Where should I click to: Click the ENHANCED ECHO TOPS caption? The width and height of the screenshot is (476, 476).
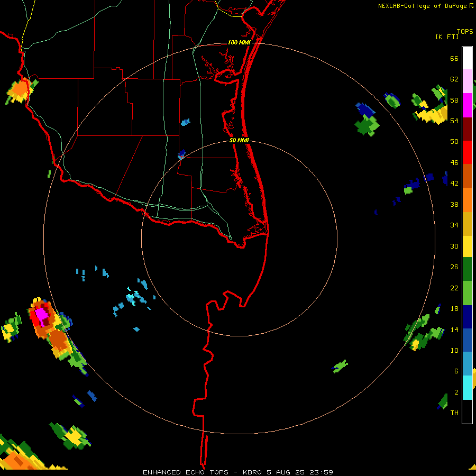pyautogui.click(x=186, y=472)
